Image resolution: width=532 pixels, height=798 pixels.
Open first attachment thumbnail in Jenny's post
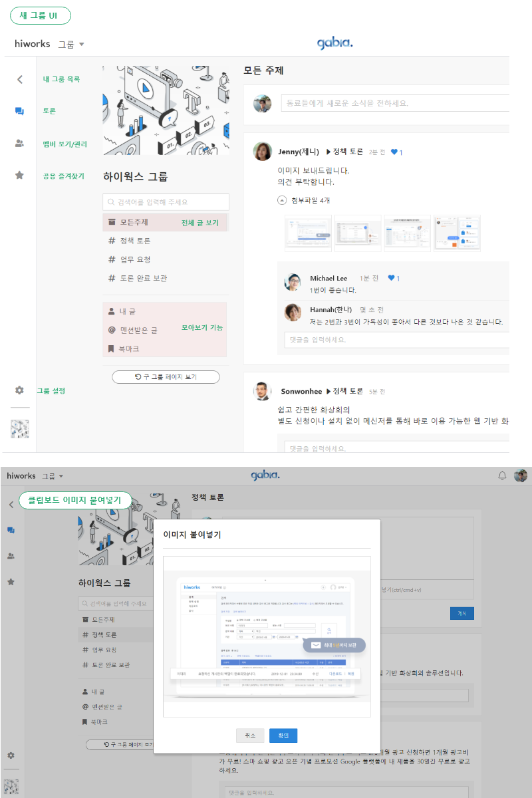309,233
